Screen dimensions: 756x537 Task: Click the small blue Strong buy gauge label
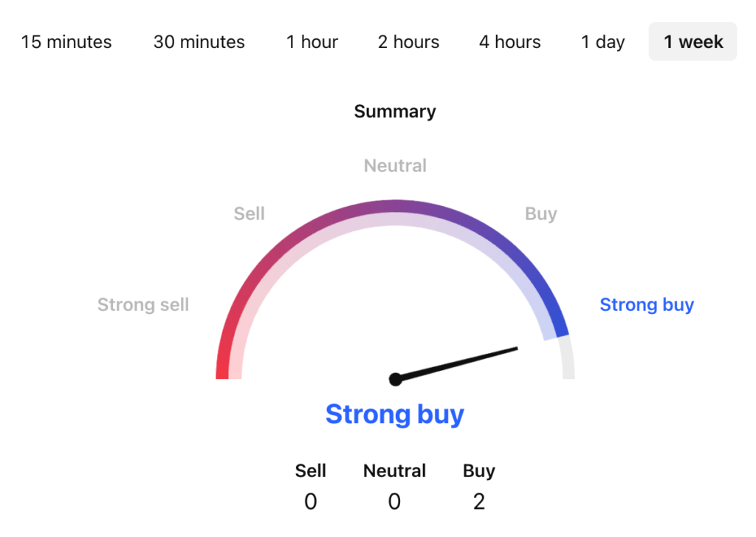[647, 304]
